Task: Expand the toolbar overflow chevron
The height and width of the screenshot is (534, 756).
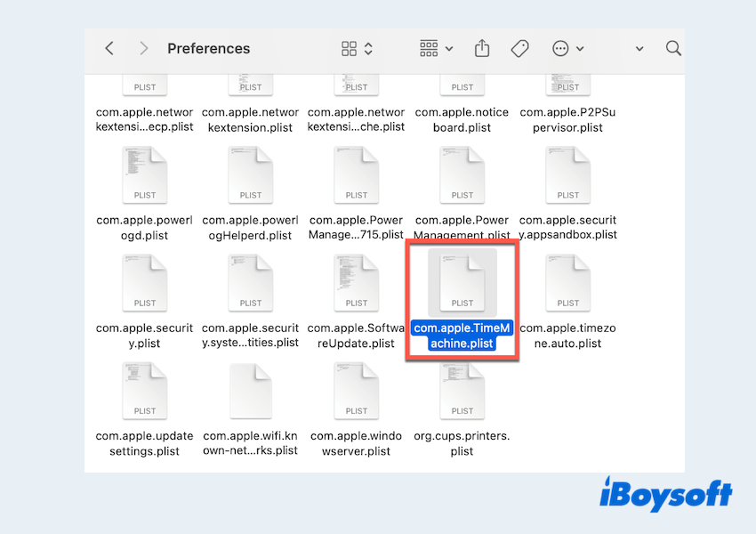Action: [639, 49]
